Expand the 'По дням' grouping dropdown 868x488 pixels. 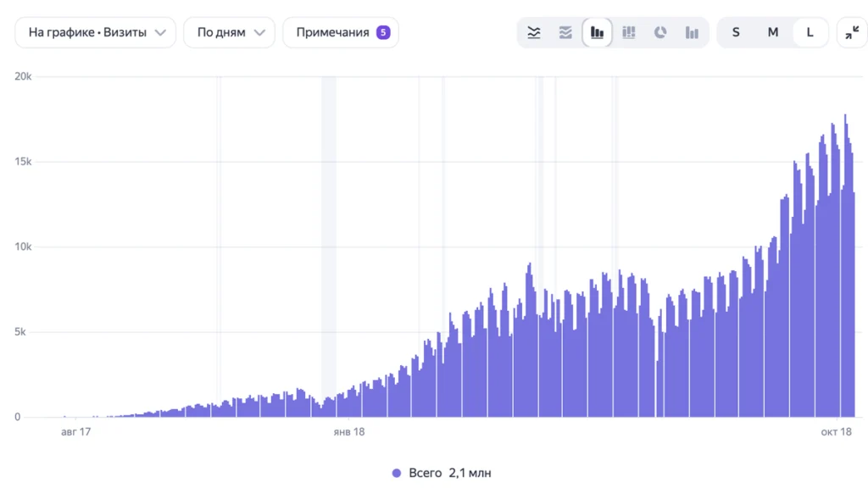(x=229, y=33)
